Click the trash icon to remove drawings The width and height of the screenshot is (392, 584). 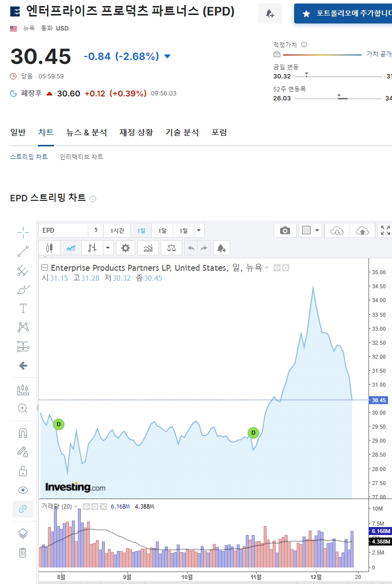(x=23, y=553)
